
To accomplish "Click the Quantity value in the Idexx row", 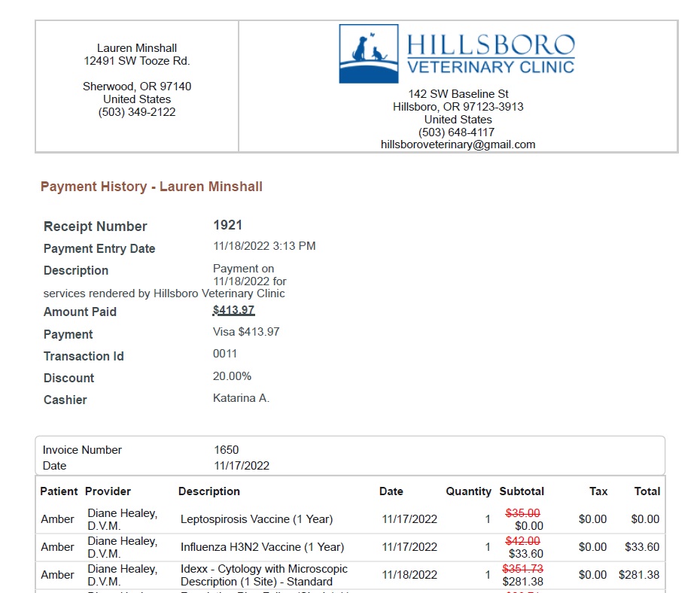I will [x=488, y=575].
